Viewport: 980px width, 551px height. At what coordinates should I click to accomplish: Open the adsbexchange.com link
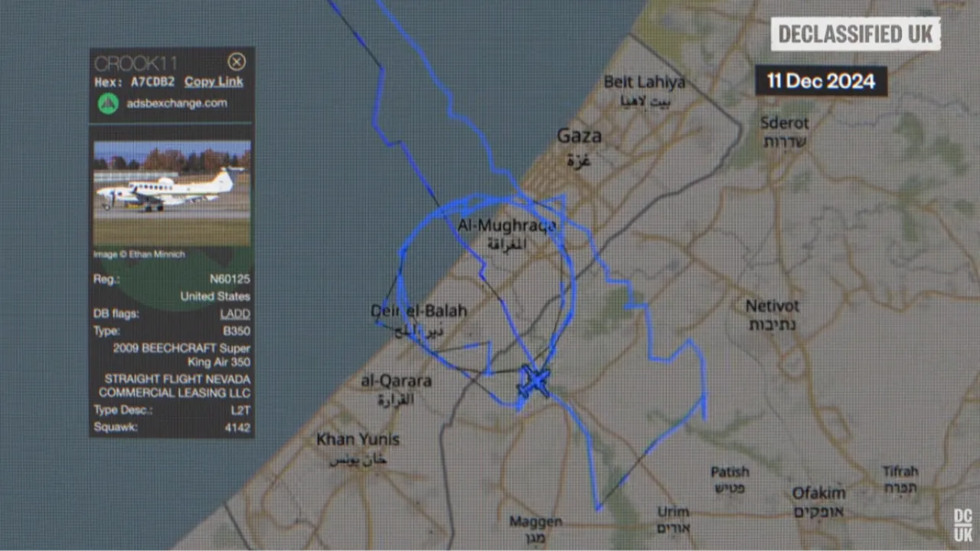pyautogui.click(x=177, y=103)
